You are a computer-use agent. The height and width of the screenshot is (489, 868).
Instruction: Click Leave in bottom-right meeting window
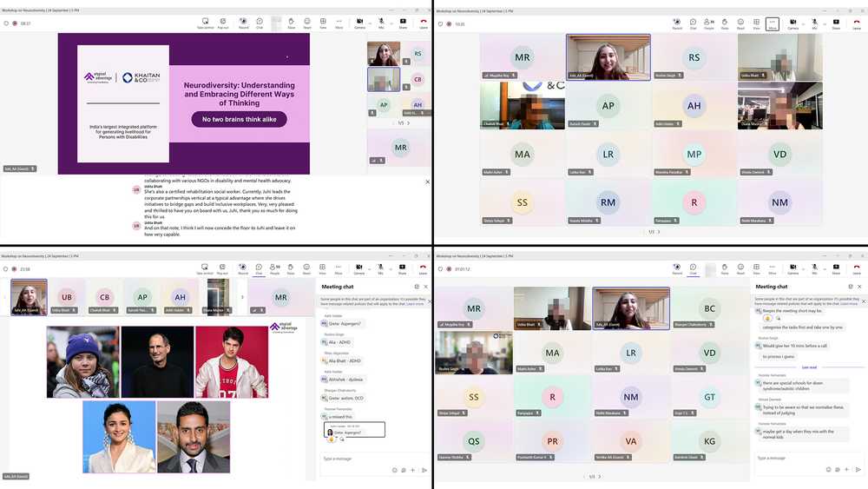click(x=857, y=269)
